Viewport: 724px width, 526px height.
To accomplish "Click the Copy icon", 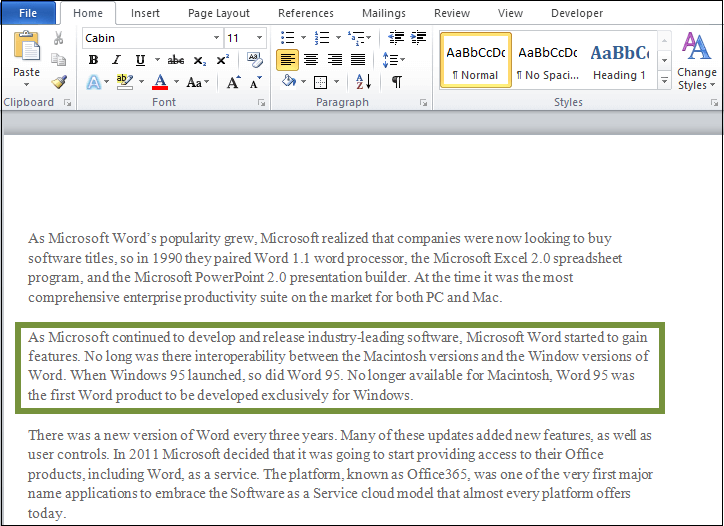I will 58,60.
